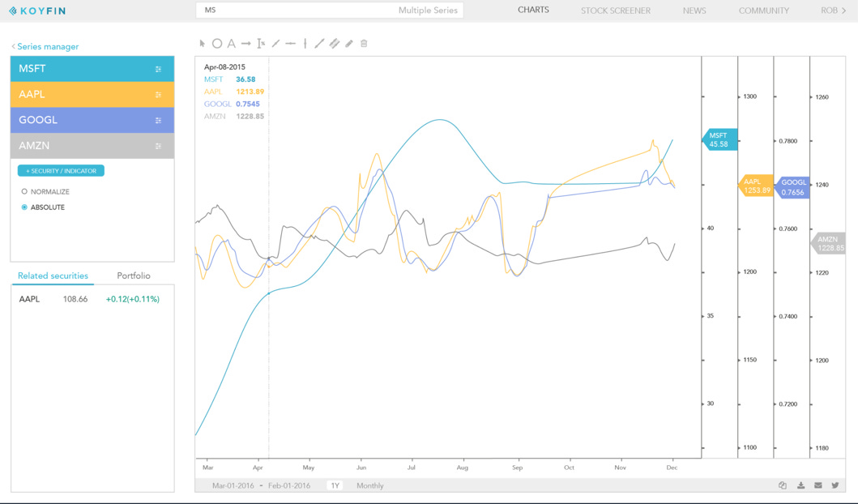The image size is (858, 504).
Task: Open the CHARTS section
Action: click(x=533, y=10)
